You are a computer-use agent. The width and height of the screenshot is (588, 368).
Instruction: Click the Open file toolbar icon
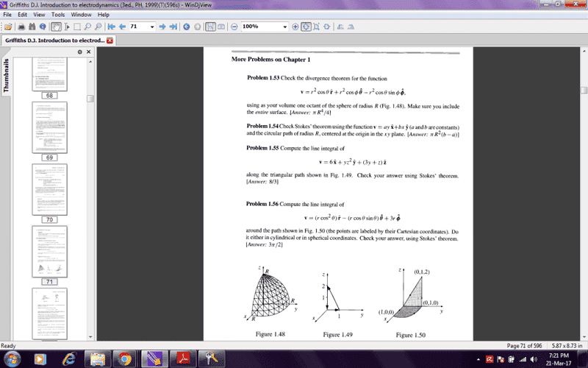pos(8,26)
